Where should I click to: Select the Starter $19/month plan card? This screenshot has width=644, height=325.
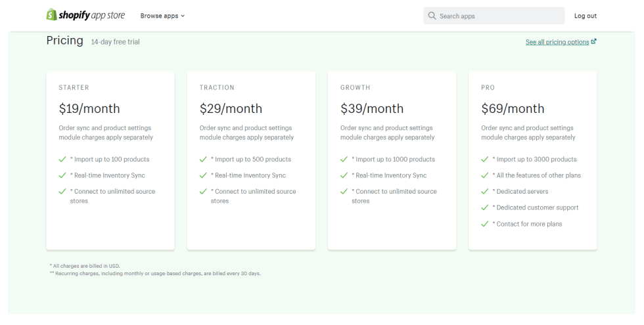click(x=110, y=160)
